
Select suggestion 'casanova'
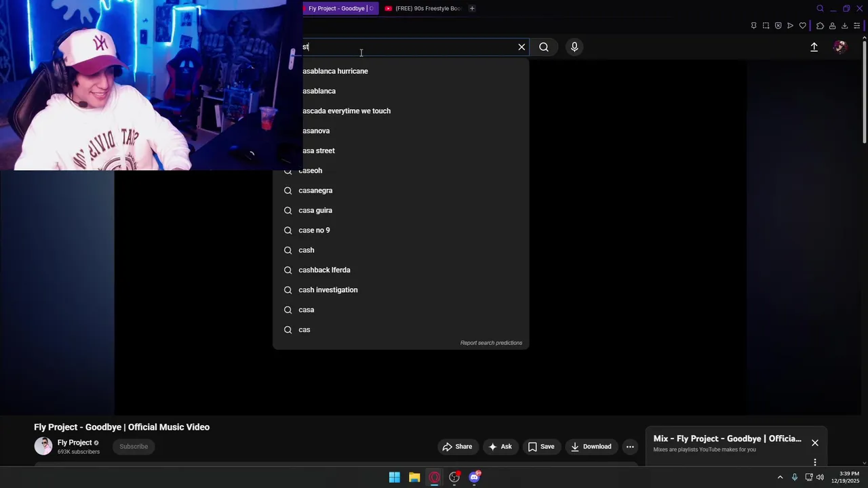(x=401, y=131)
